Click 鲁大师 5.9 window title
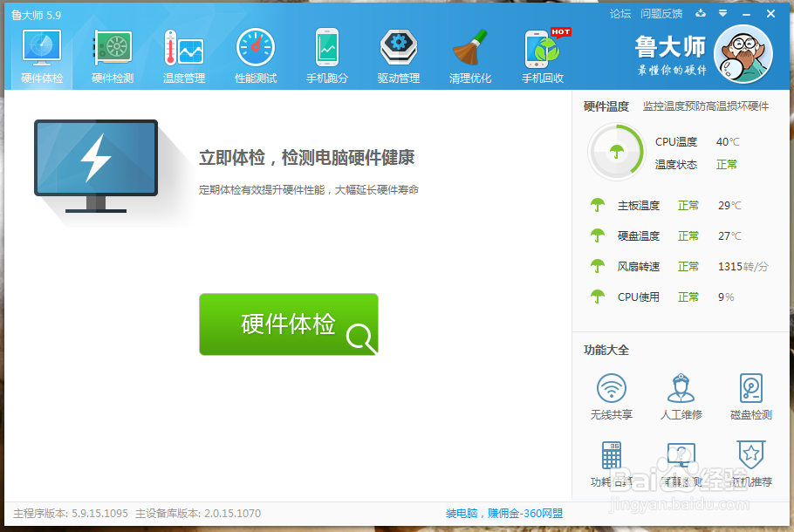Screen dimensions: 794x532 tap(36, 15)
